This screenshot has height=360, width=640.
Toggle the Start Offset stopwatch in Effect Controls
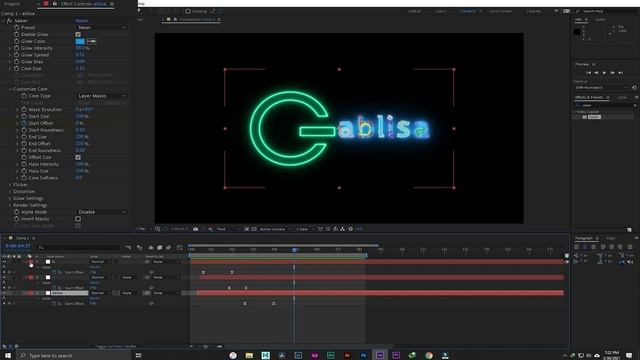tap(24, 123)
